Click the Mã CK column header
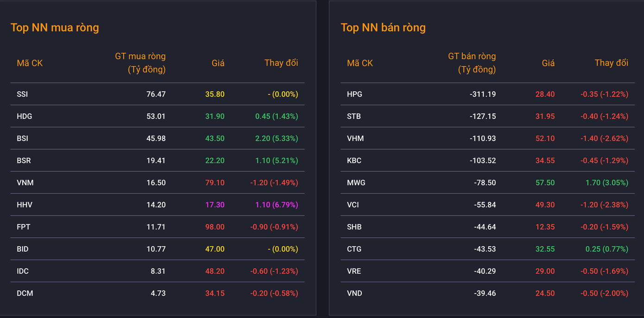The height and width of the screenshot is (318, 644). (x=30, y=62)
